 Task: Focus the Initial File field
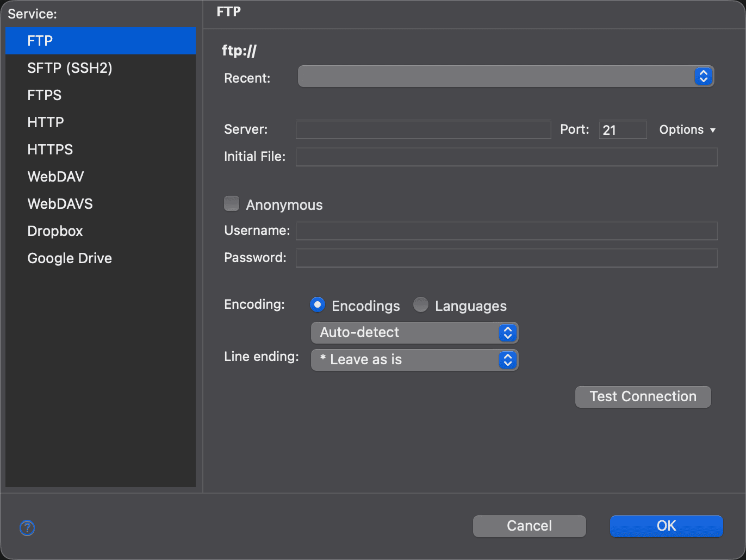[x=507, y=157]
